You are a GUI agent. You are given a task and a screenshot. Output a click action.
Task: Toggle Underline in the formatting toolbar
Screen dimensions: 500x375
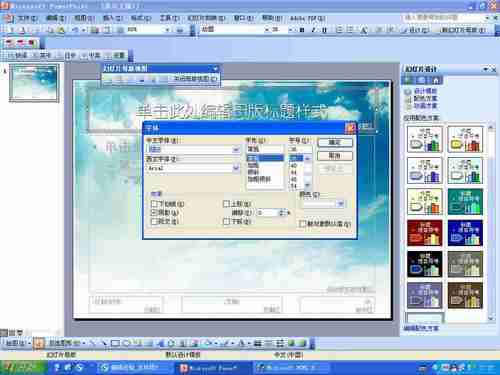pyautogui.click(x=324, y=30)
